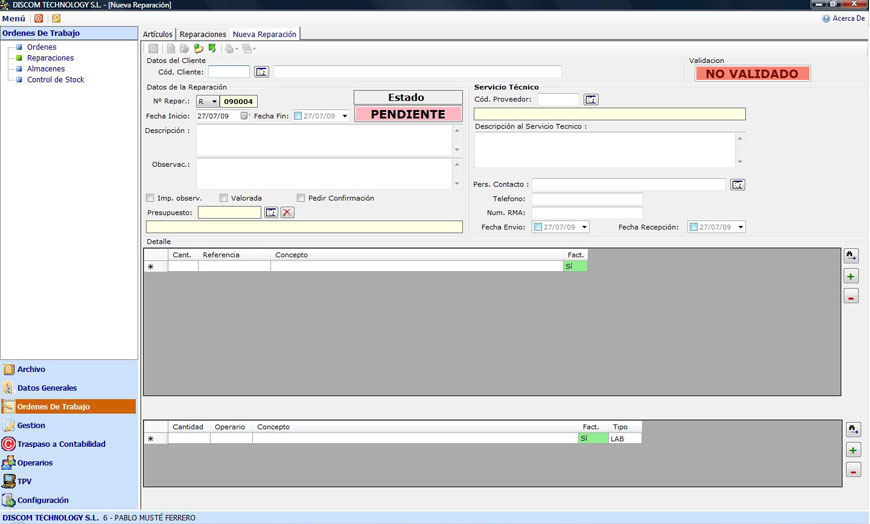Tick the Pedir Confirmación checkbox

point(301,198)
